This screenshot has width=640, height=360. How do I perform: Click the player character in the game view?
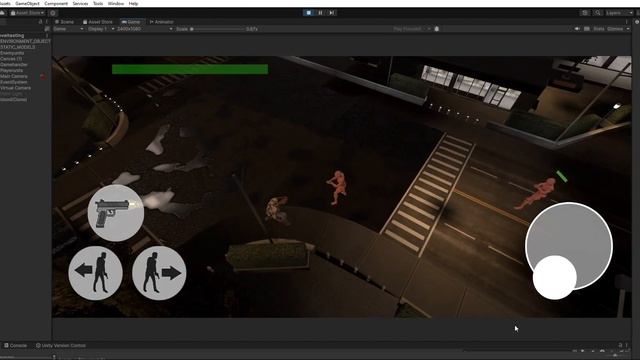(278, 210)
